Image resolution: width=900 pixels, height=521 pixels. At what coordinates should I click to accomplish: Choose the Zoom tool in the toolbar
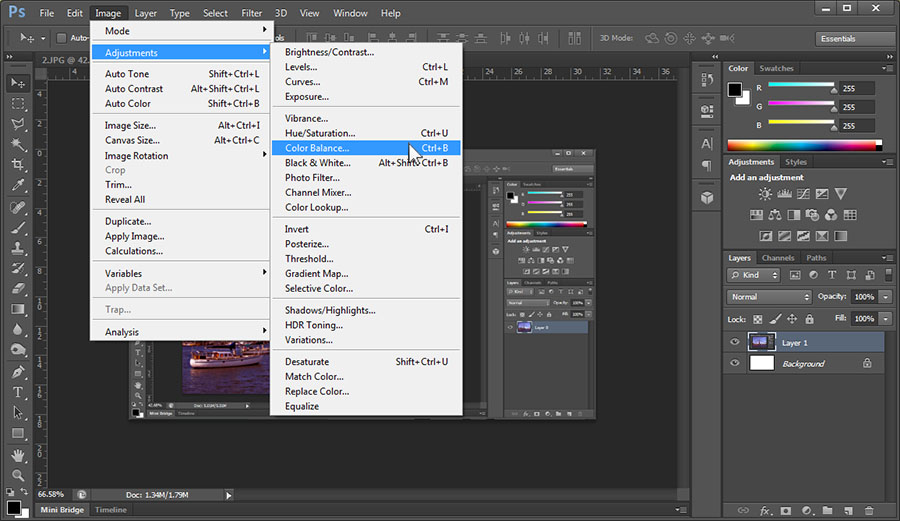point(18,475)
